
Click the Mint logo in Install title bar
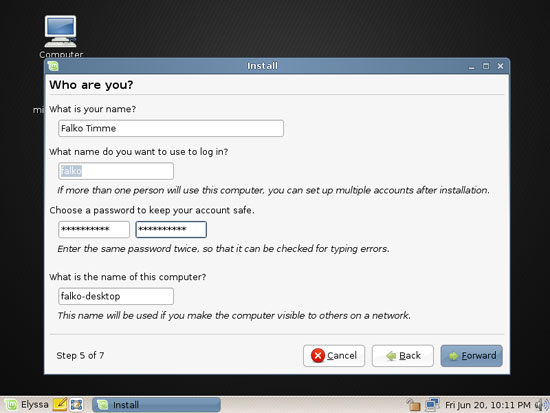53,66
